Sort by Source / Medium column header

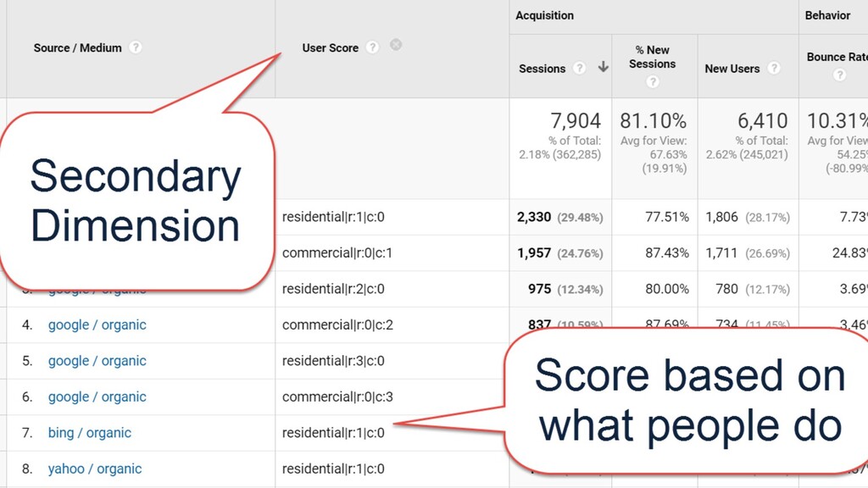tap(77, 48)
